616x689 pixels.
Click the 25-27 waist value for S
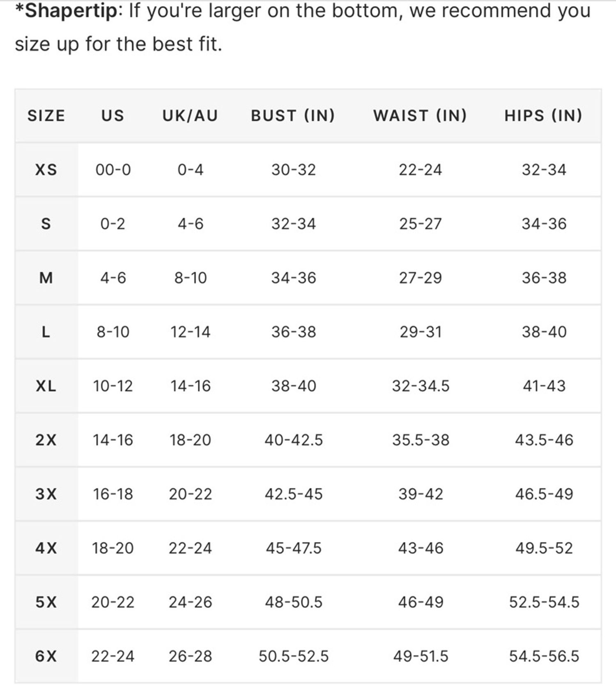pos(421,224)
